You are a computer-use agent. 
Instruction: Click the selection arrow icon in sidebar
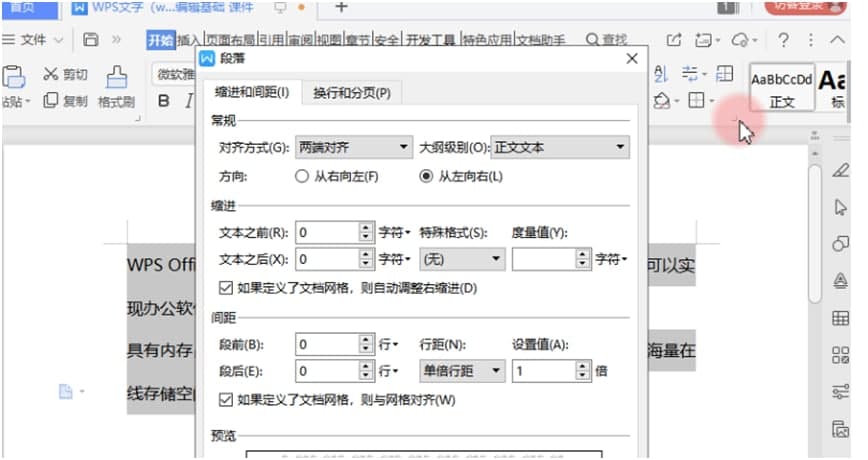(x=840, y=207)
